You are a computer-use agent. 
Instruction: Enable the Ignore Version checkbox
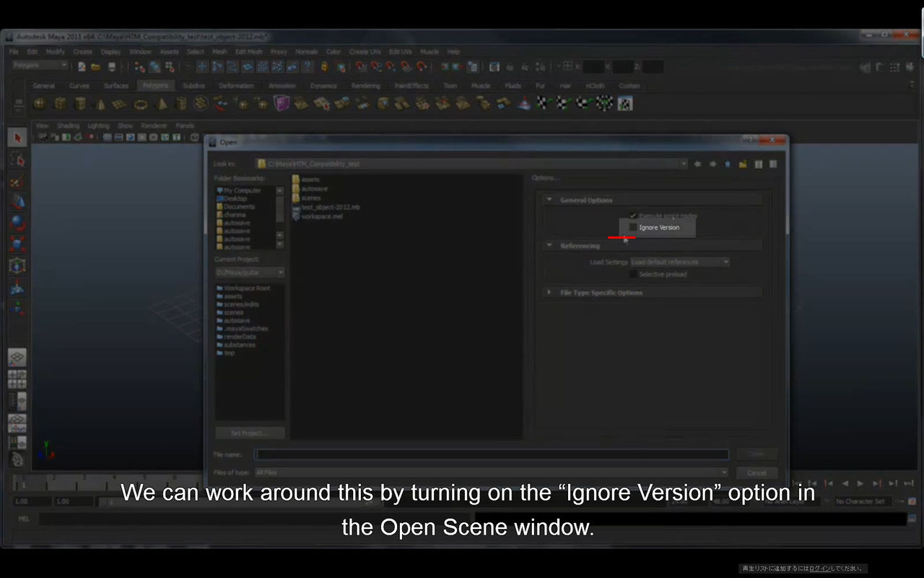(633, 228)
